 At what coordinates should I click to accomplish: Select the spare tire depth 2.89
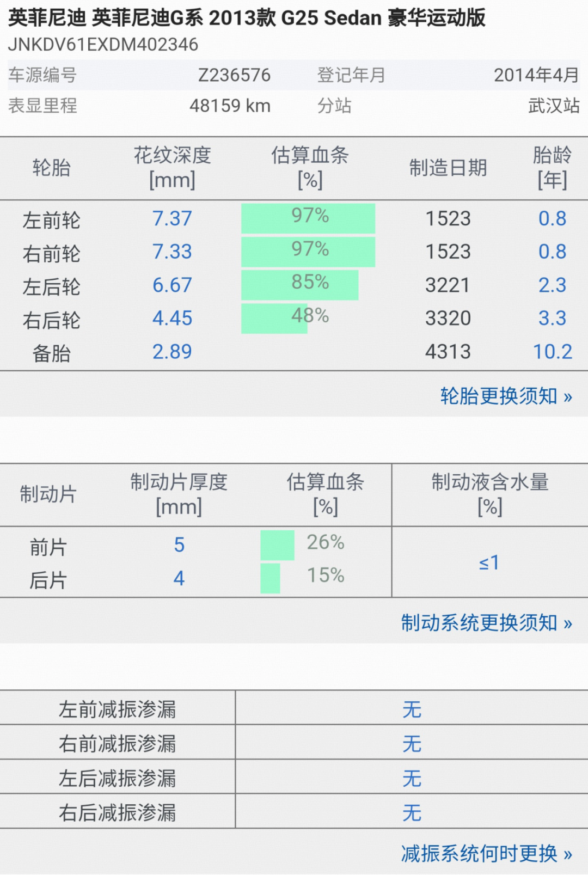coord(172,352)
